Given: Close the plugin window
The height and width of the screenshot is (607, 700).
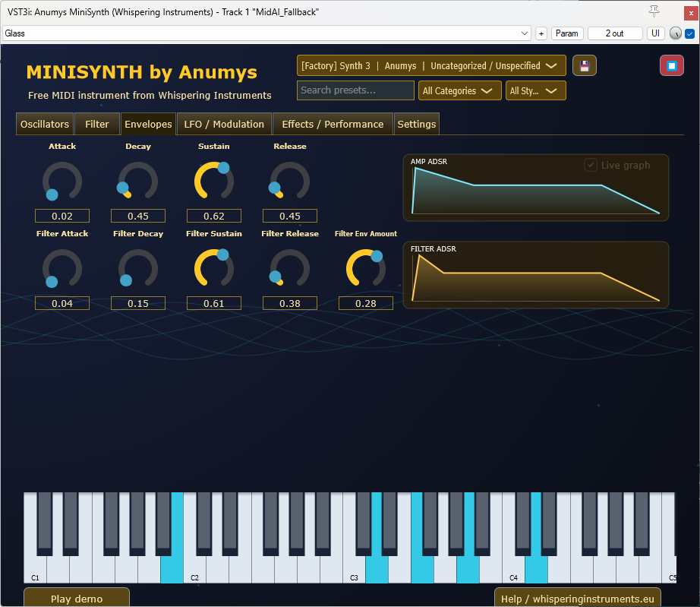Looking at the screenshot, I should pos(691,13).
